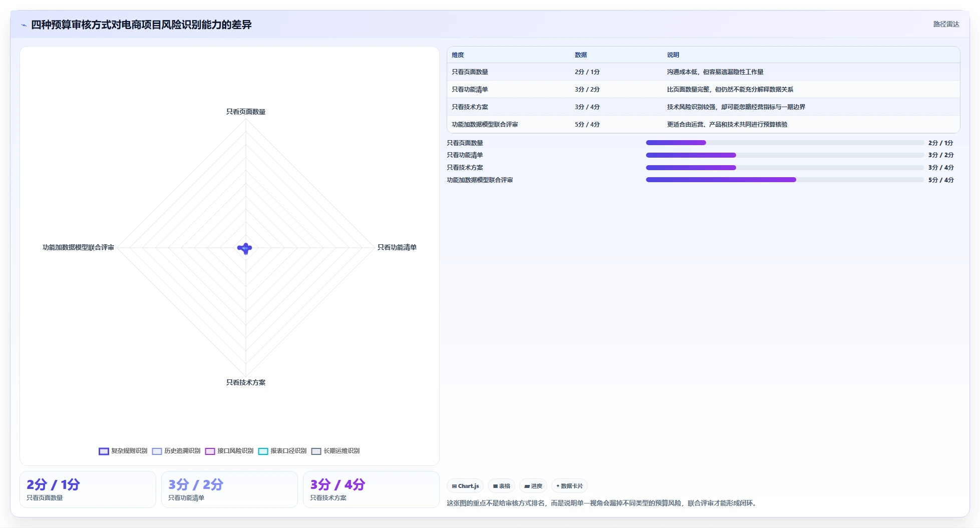980x528 pixels.
Task: Click the 报表口径识别 teal legend swatch
Action: [263, 451]
